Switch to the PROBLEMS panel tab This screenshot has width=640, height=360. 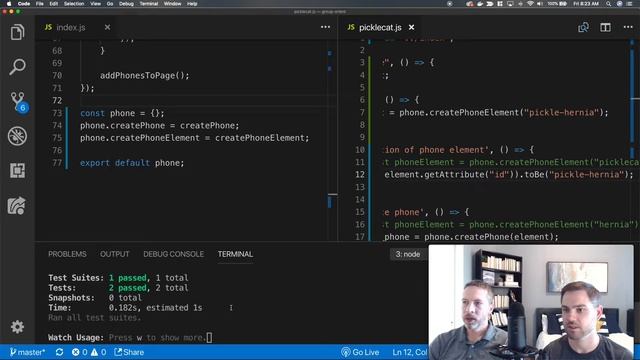[67, 254]
